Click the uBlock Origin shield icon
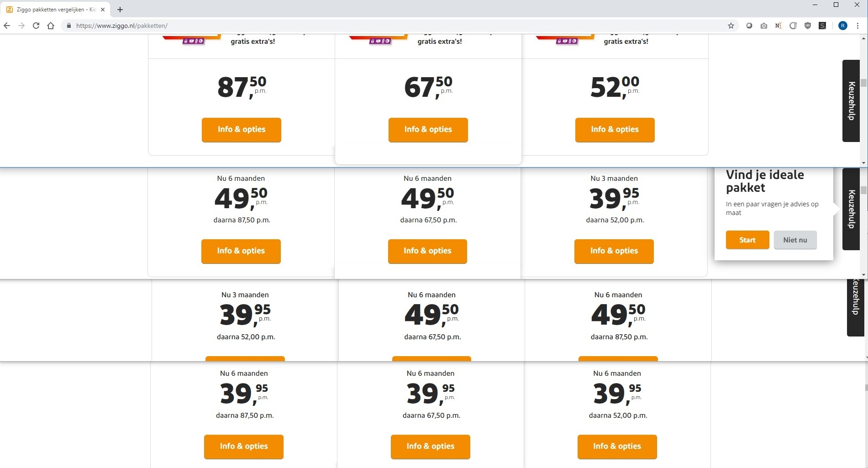The height and width of the screenshot is (468, 868). click(x=808, y=26)
